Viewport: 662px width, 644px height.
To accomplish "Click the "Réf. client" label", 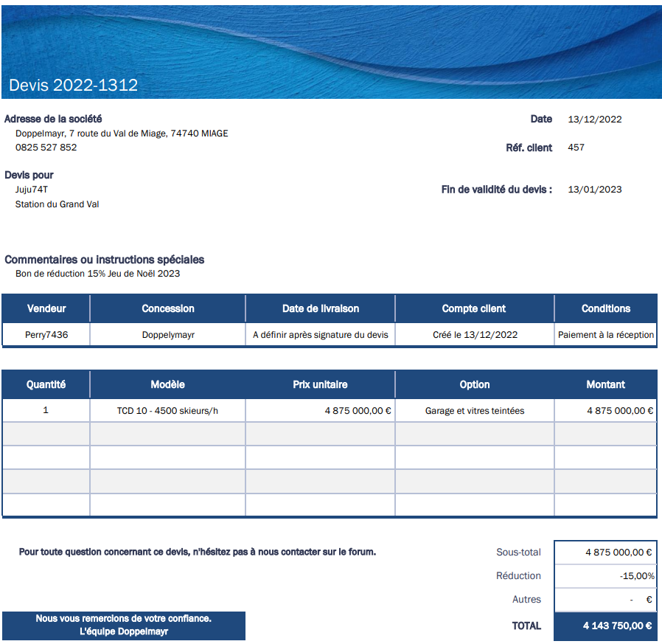I will 529,148.
